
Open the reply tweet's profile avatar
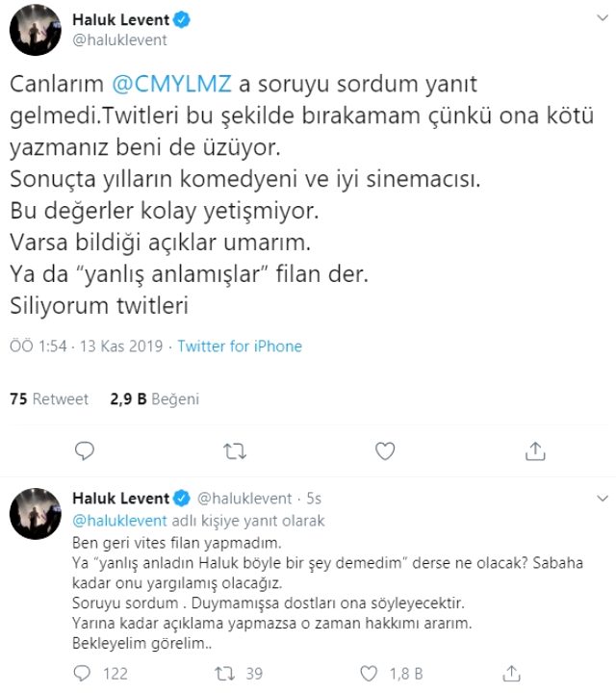point(36,518)
